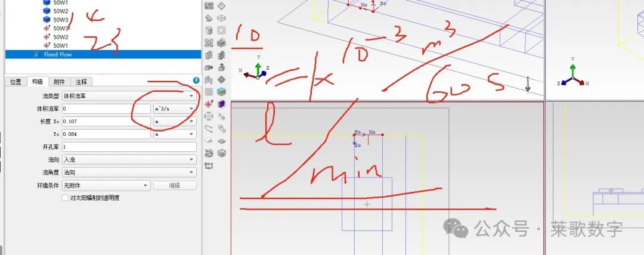Click the bracket-shaped icon at palette bottom

click(x=209, y=166)
